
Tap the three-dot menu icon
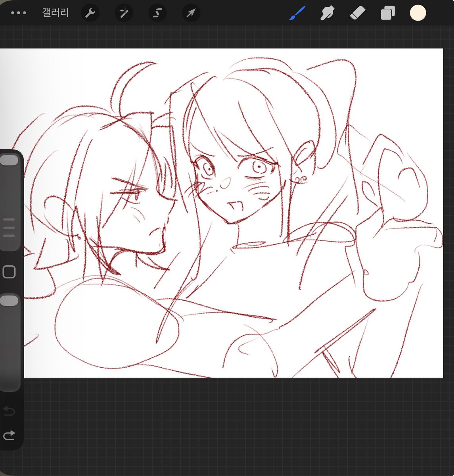(x=18, y=13)
